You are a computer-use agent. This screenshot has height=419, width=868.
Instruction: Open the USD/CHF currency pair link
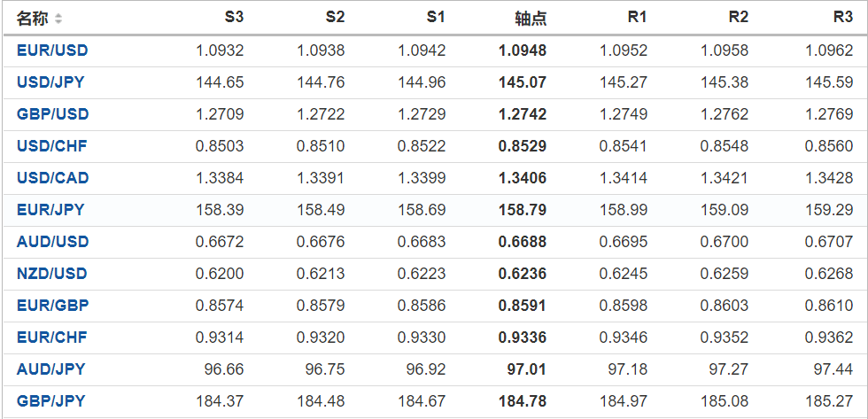(x=51, y=146)
